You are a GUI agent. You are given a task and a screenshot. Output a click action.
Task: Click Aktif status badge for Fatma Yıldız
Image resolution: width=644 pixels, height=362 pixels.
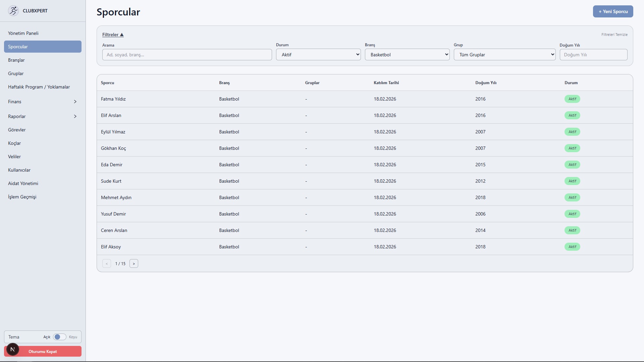(x=572, y=99)
